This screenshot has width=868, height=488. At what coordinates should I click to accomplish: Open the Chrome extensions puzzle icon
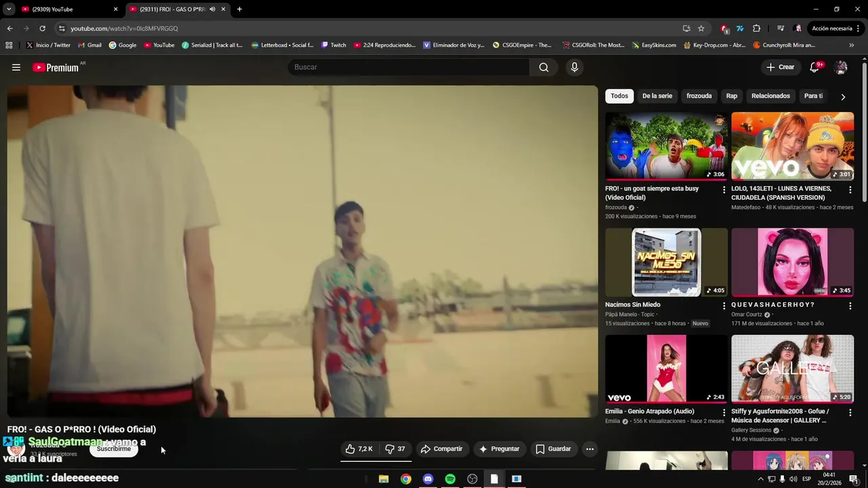pos(757,28)
